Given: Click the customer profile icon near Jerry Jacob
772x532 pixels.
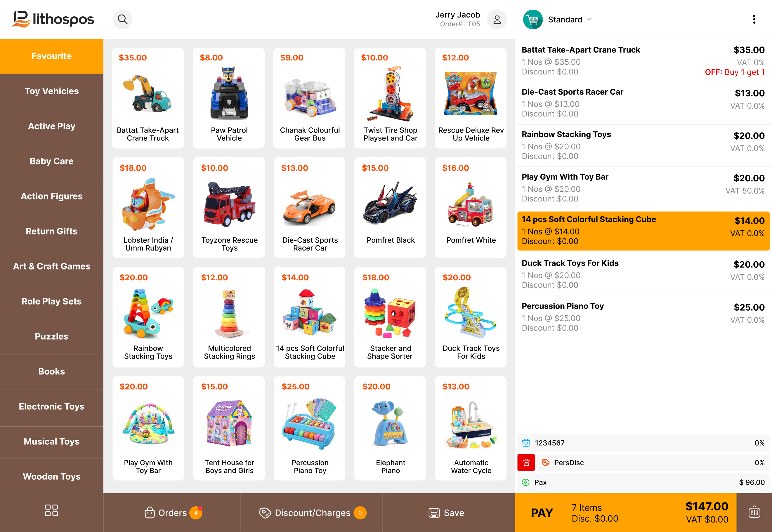Looking at the screenshot, I should (x=497, y=20).
